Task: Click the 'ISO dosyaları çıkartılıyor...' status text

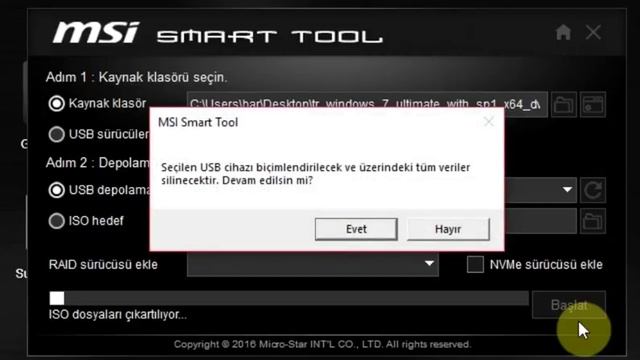Action: [118, 315]
